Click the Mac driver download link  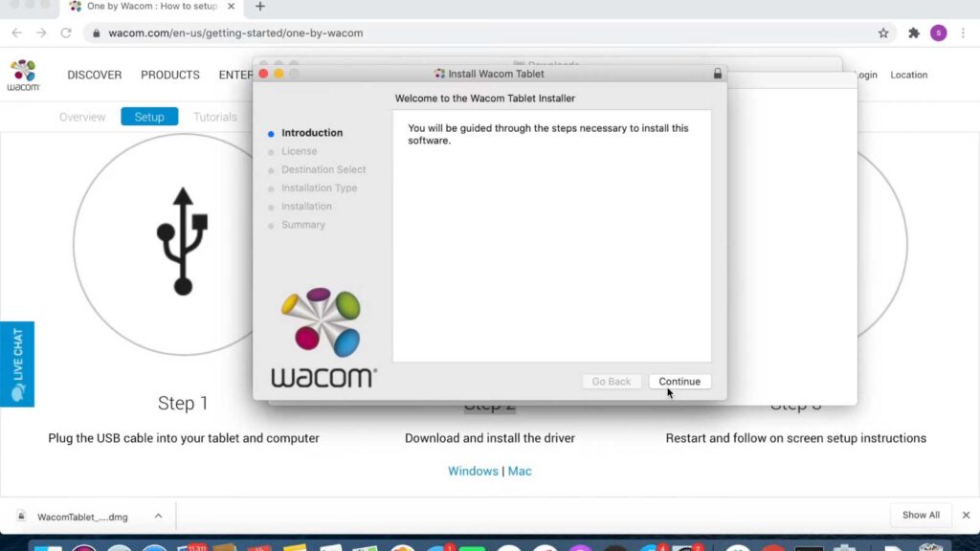click(520, 471)
